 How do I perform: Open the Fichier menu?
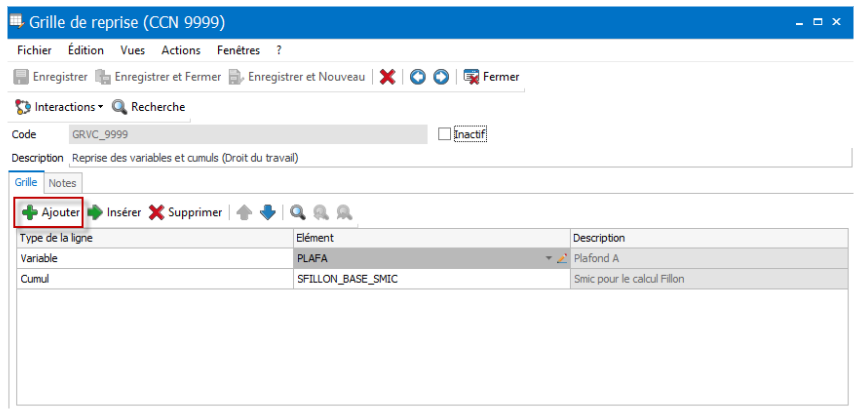coord(35,50)
